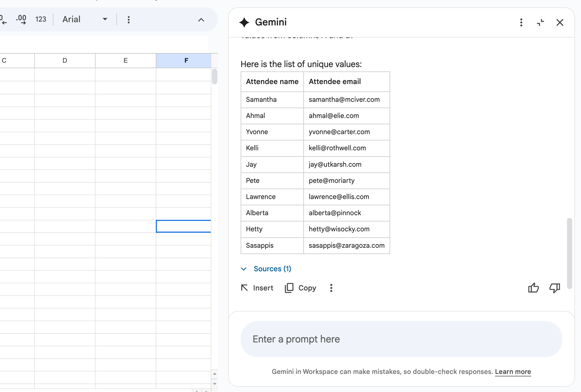
Task: Click the 'Hetty' name cell
Action: pos(272,229)
